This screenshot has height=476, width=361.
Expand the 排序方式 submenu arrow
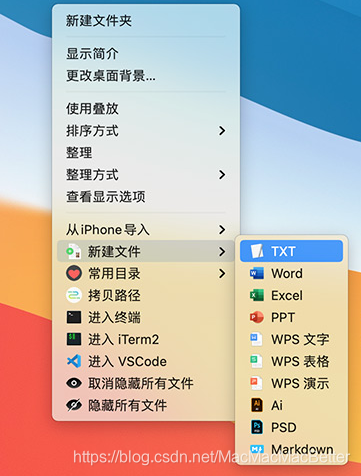[222, 131]
